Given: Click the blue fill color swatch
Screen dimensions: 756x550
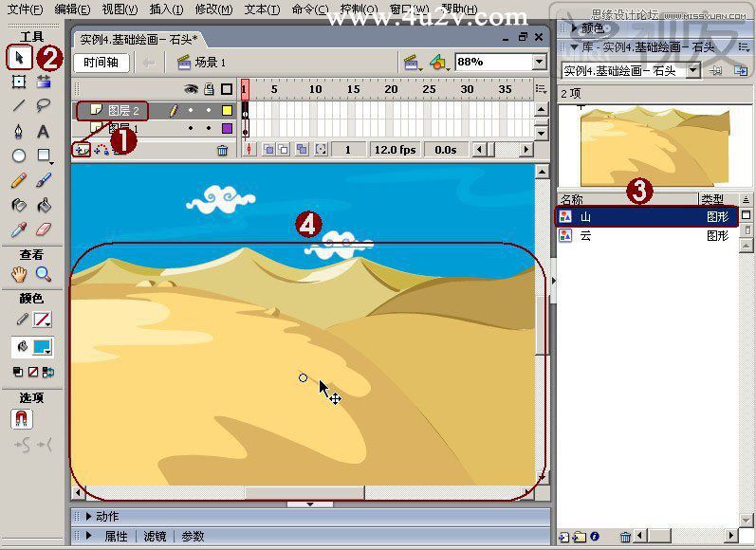Looking at the screenshot, I should coord(43,346).
